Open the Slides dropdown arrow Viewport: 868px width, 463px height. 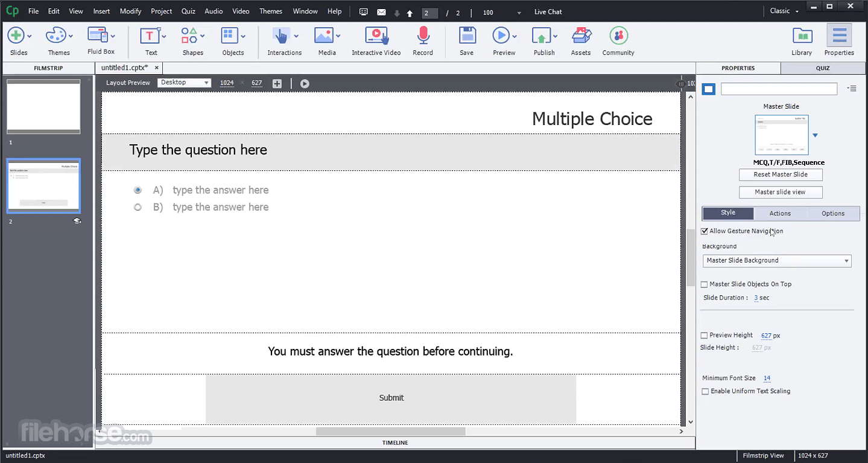(29, 36)
